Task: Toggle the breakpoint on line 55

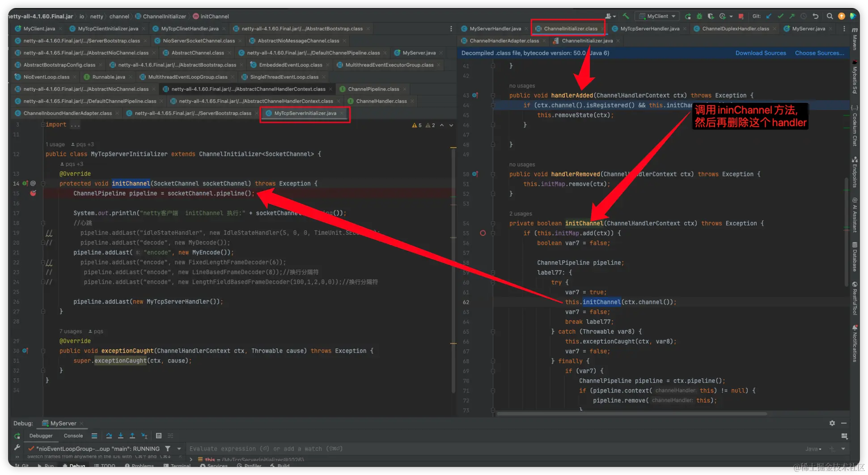Action: point(483,233)
